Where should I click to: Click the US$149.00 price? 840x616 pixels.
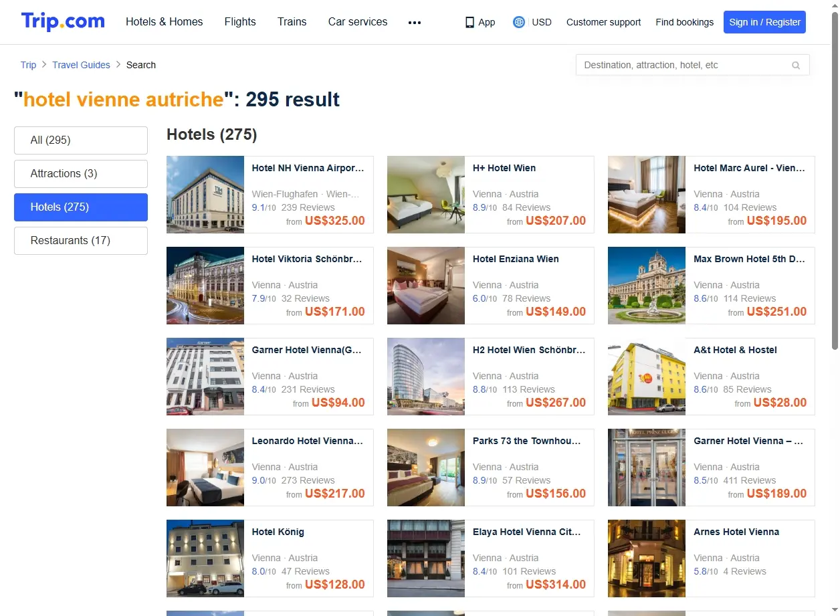tap(556, 312)
